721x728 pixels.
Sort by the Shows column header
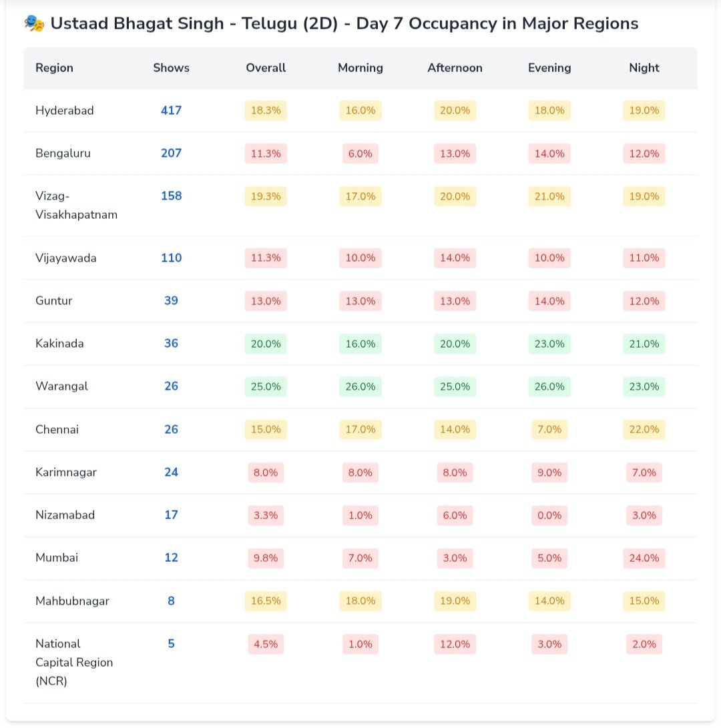(171, 68)
